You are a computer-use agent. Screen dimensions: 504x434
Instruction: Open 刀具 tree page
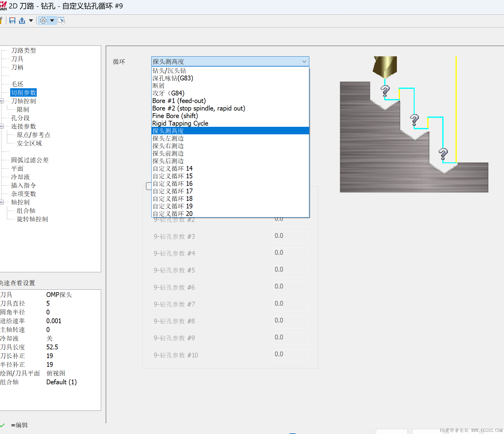click(17, 59)
